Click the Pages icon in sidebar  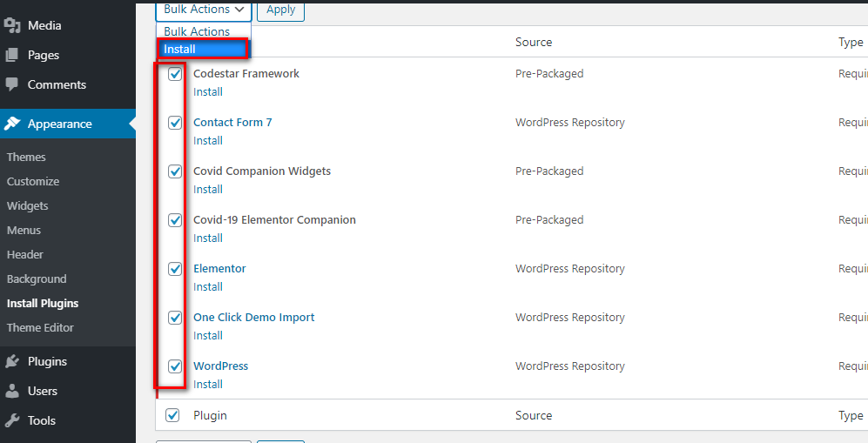12,56
